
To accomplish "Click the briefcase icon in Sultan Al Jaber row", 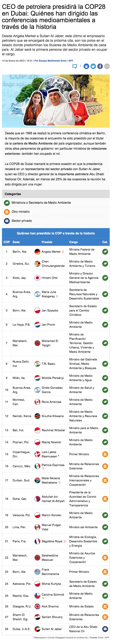I will 105,629.
